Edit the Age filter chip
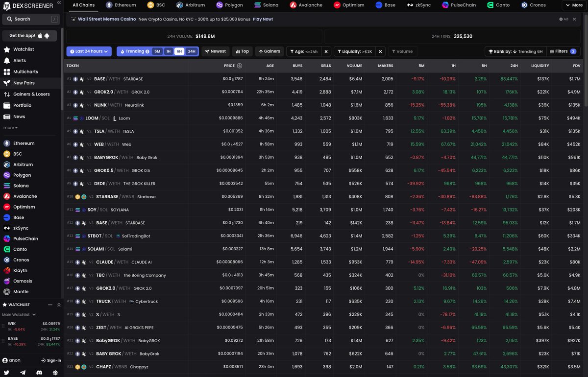This screenshot has height=377, width=588. coord(304,51)
